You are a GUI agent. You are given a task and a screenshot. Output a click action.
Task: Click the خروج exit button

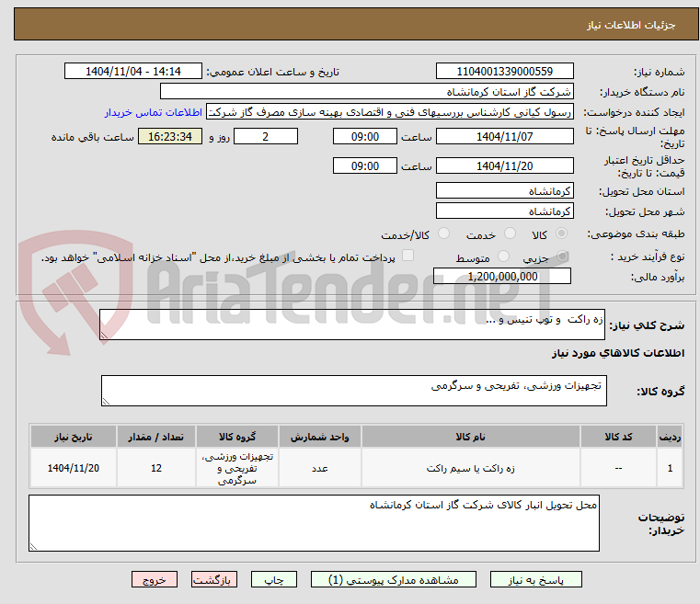154,579
